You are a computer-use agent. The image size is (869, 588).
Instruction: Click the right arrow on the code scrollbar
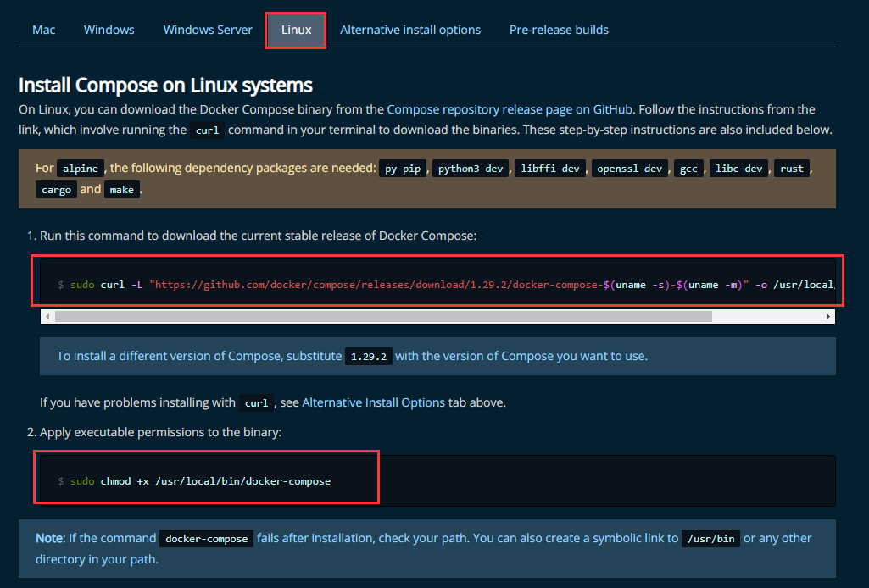[827, 316]
